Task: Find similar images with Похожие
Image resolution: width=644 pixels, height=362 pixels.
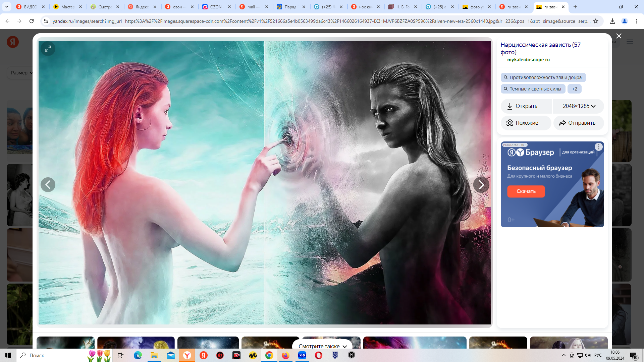Action: coord(526,123)
